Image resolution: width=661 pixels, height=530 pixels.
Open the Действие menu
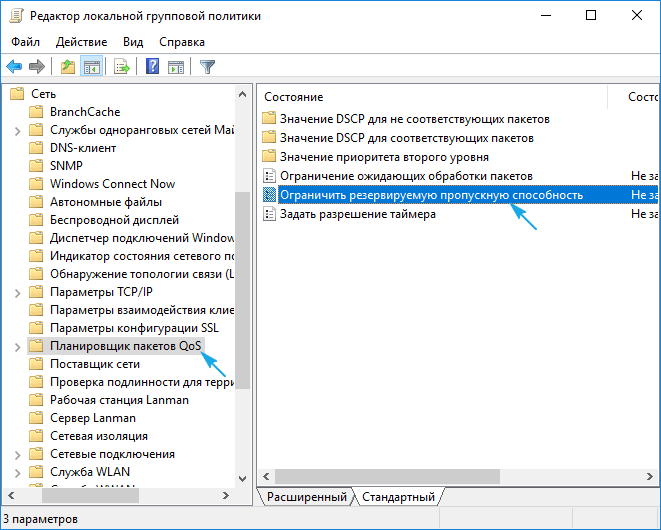pyautogui.click(x=81, y=42)
